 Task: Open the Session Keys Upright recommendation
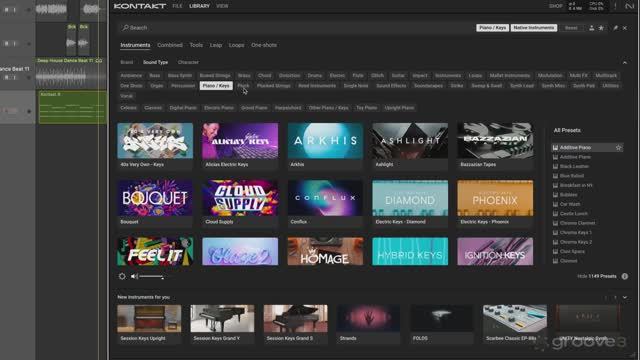pyautogui.click(x=149, y=324)
